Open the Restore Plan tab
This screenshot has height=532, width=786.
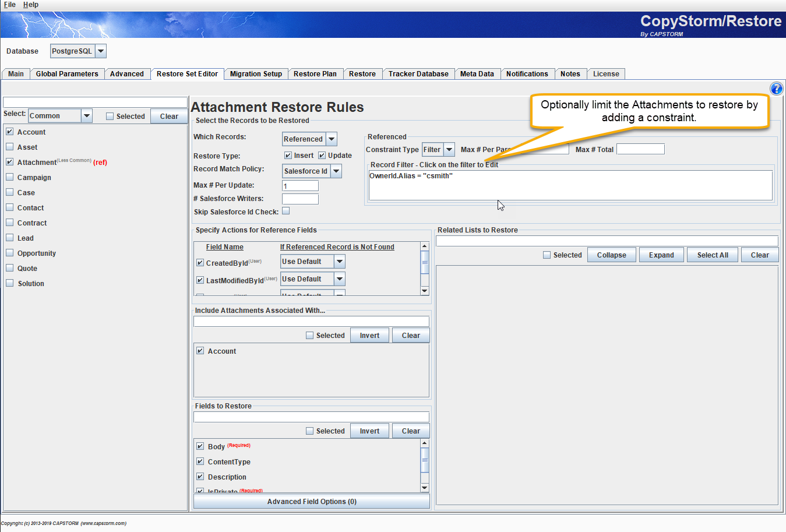315,74
